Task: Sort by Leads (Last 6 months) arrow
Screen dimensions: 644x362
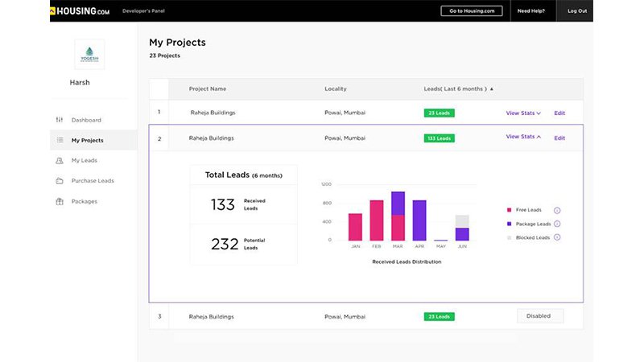Action: point(492,88)
